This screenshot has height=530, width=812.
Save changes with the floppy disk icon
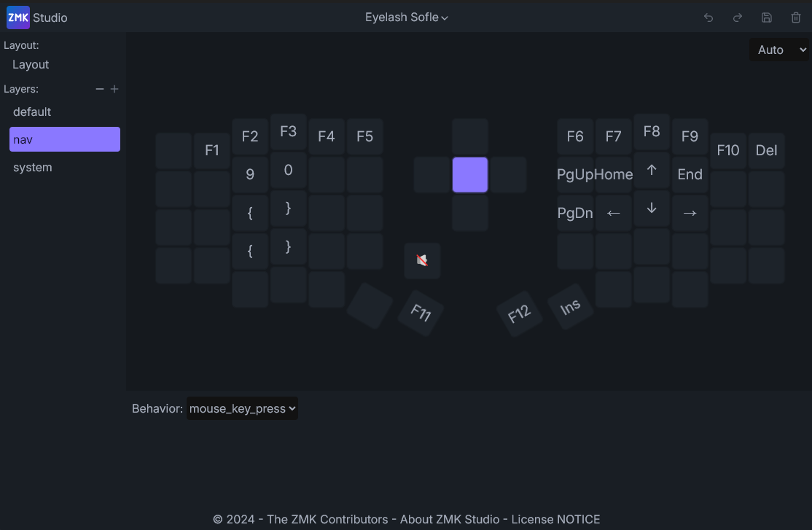(x=766, y=17)
